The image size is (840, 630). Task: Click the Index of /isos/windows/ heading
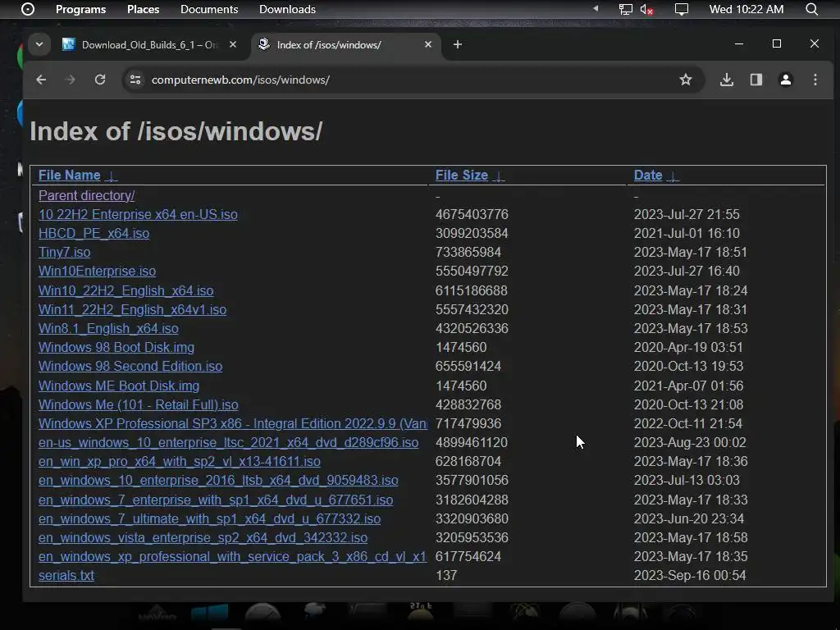tap(176, 131)
